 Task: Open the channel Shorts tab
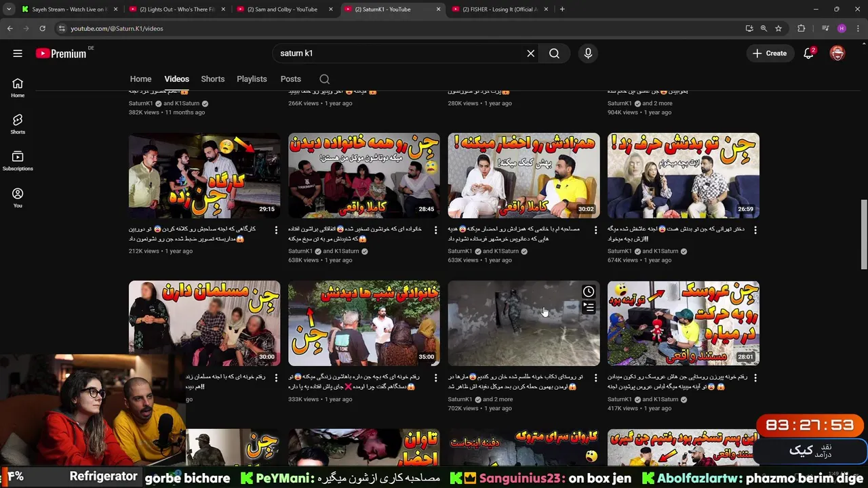pyautogui.click(x=212, y=79)
